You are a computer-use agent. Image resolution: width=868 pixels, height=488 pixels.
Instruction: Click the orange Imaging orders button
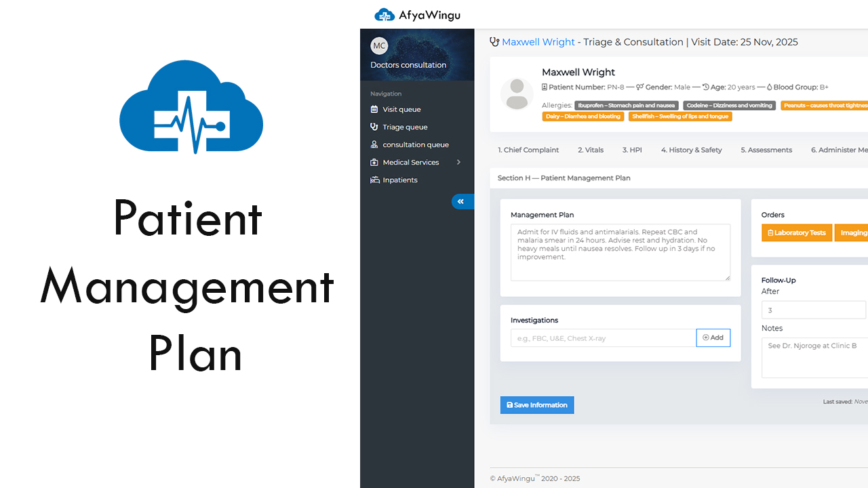pos(853,232)
